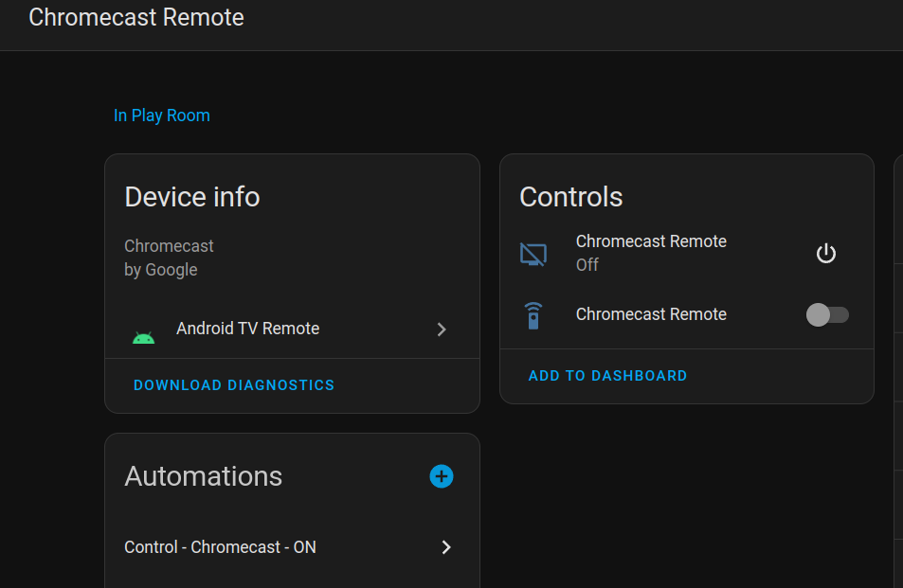The image size is (903, 588).
Task: Click the chevron next to Android TV Remote
Action: [x=441, y=330]
